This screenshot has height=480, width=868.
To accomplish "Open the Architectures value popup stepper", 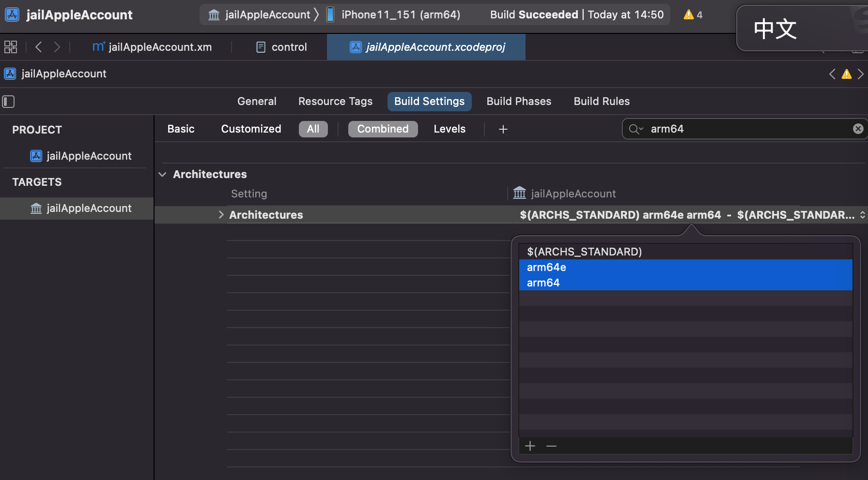I will [x=862, y=215].
